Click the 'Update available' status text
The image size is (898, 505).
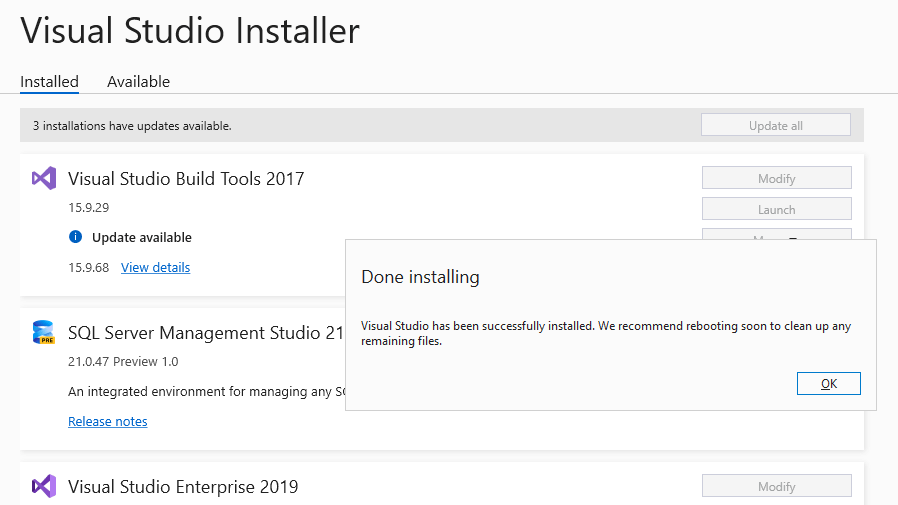(141, 237)
